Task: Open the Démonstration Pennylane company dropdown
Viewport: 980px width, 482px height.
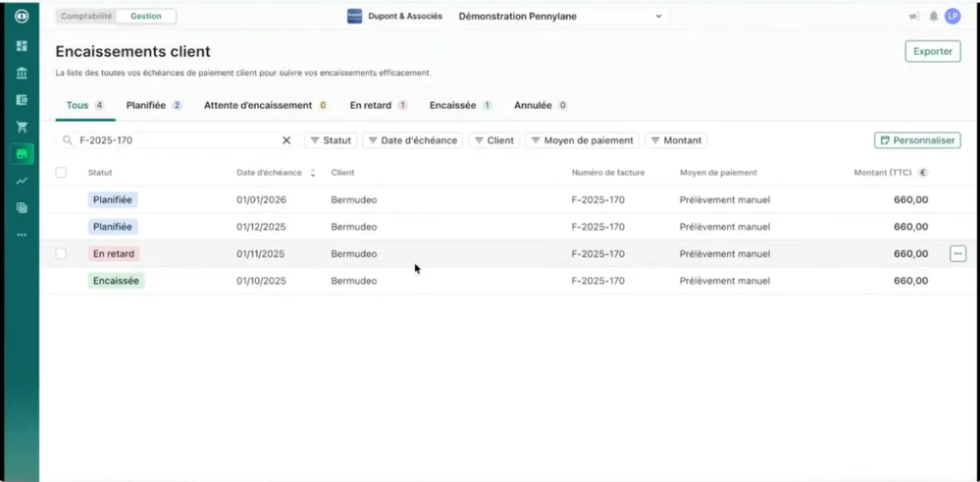Action: (561, 17)
